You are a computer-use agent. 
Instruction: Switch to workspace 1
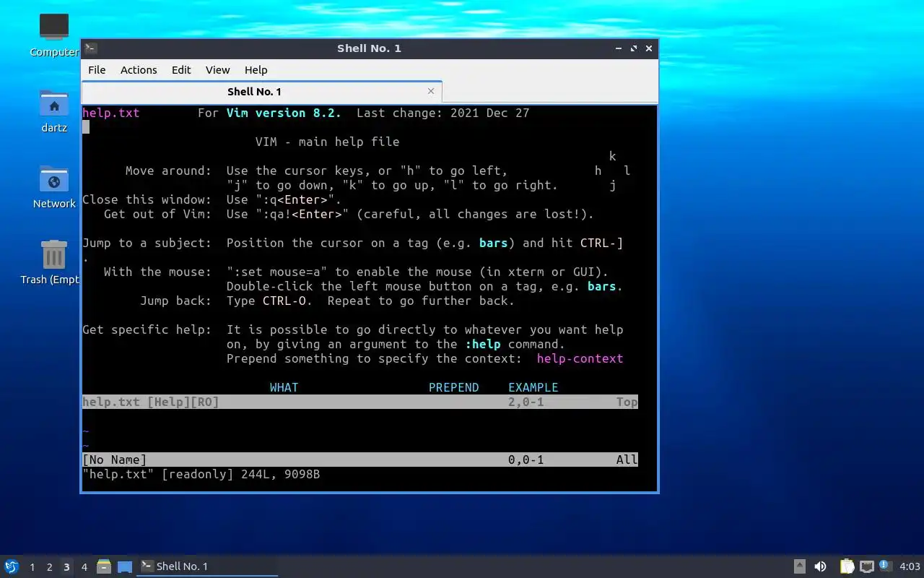(32, 567)
